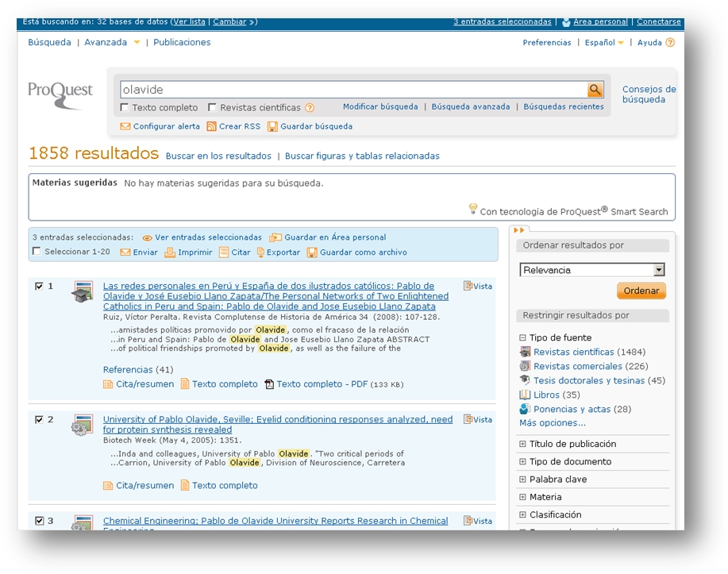Open the Ayuda menu link
The width and height of the screenshot is (728, 574).
coord(649,43)
